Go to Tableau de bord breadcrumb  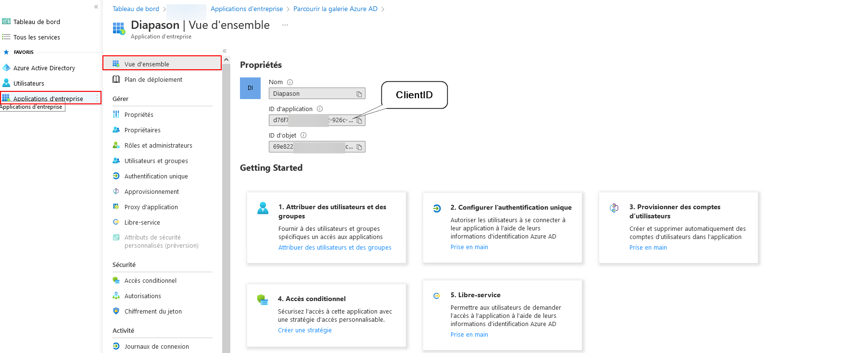[136, 9]
